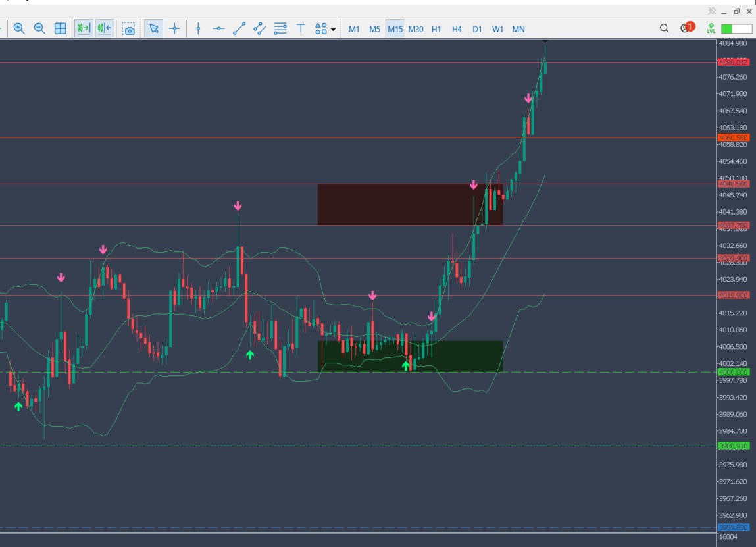Screen dimensions: 756x547
Task: Toggle the chart shift button
Action: [104, 28]
